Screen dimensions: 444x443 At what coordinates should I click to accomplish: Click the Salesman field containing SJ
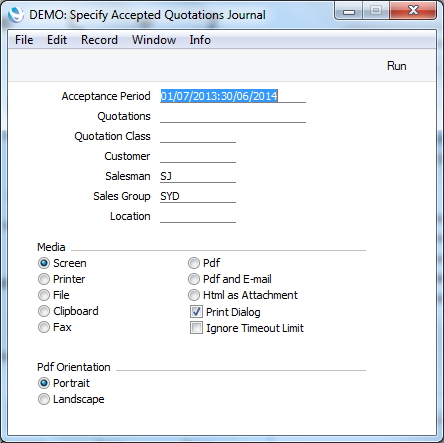[x=198, y=176]
